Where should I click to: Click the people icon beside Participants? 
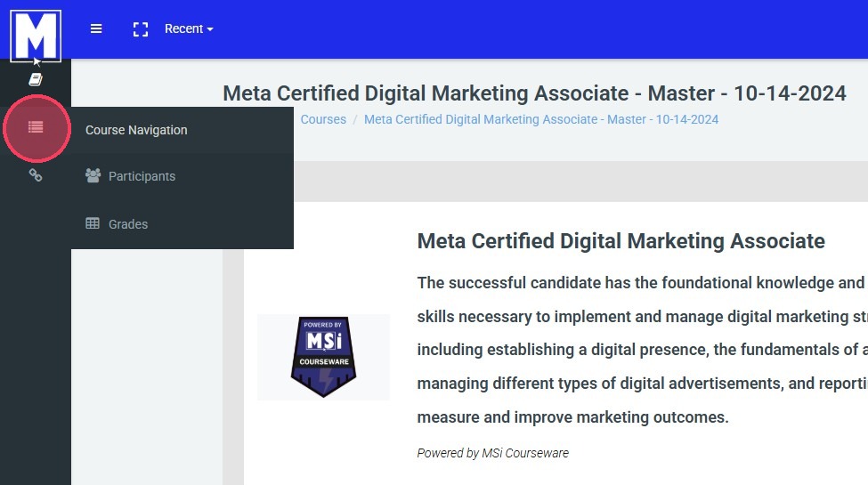pyautogui.click(x=93, y=175)
